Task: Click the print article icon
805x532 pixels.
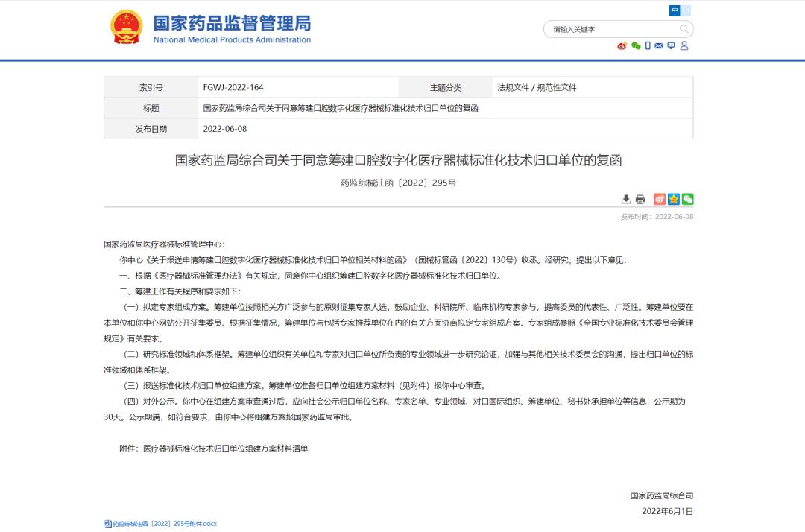Action: pyautogui.click(x=640, y=199)
